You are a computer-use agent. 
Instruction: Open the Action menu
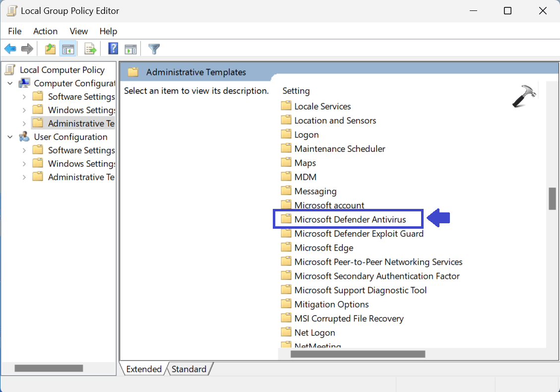[45, 31]
